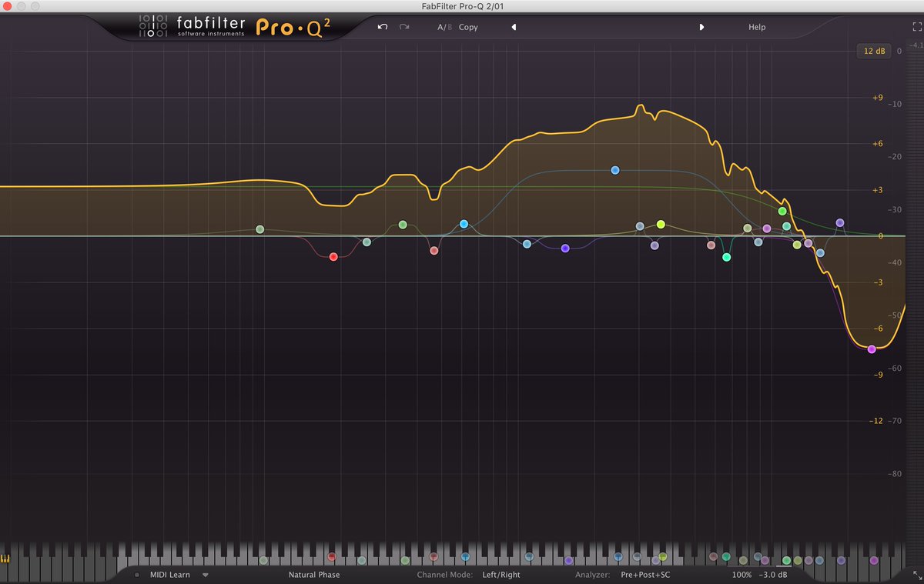Select the pale blue node left of deep purple node
Screen dimensions: 924x584
[527, 244]
